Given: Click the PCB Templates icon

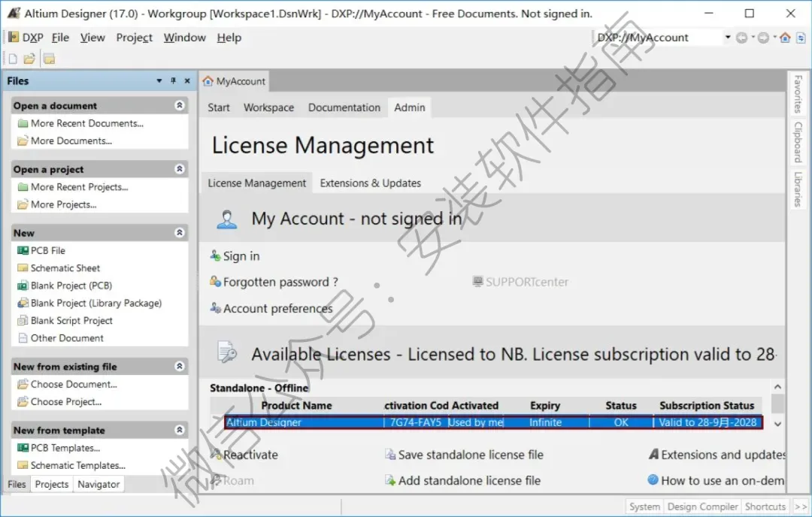Looking at the screenshot, I should pos(23,448).
